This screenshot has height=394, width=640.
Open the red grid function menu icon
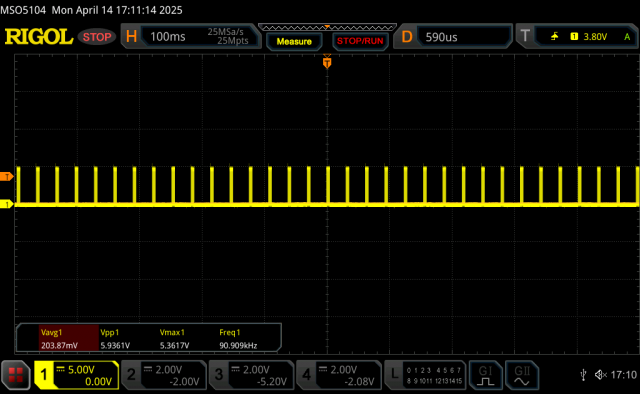coord(16,375)
